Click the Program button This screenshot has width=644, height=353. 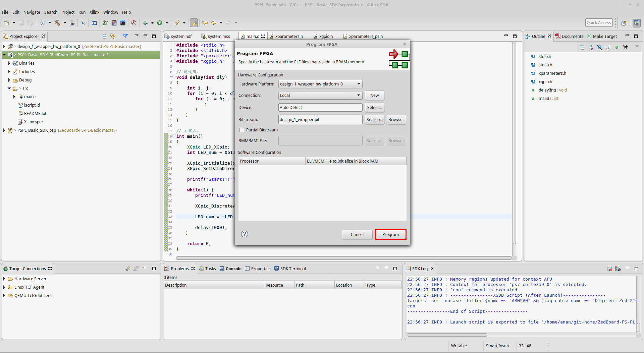pos(390,234)
